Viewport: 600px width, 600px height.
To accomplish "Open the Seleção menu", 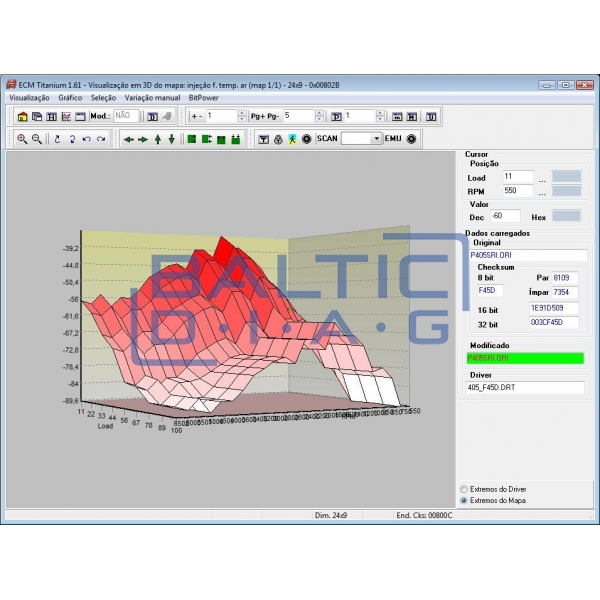I will coord(103,98).
